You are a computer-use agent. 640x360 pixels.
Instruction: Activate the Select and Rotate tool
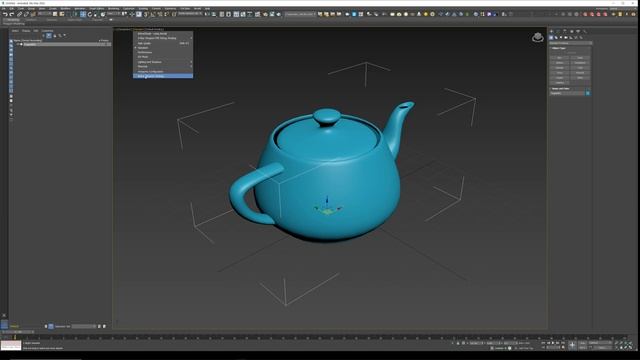click(x=90, y=14)
